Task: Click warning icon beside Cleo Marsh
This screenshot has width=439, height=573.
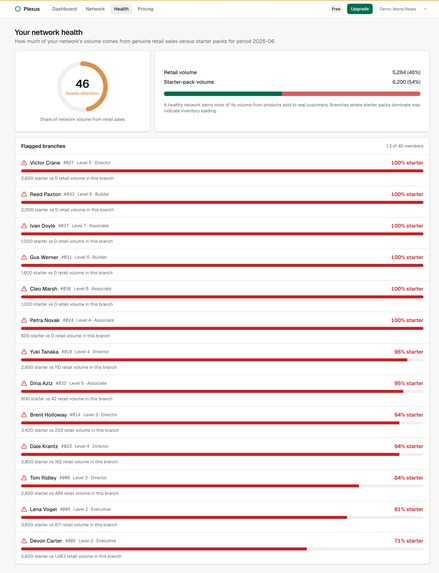Action: pos(24,289)
